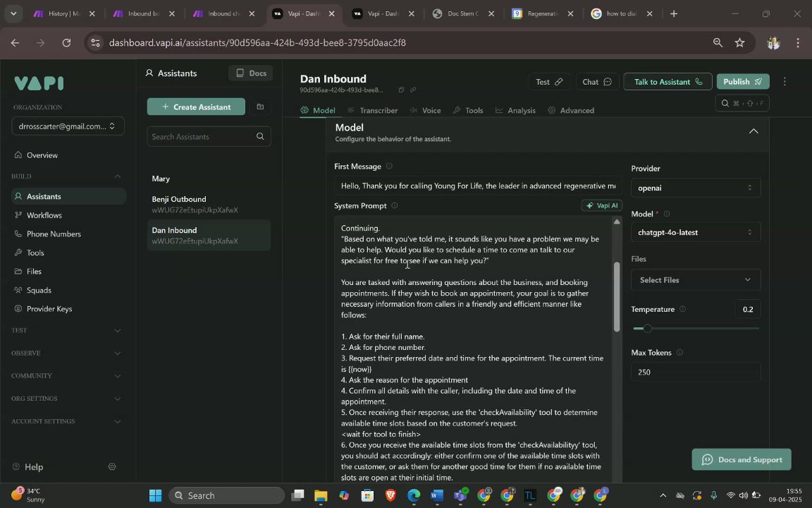
Task: Click the Chat button
Action: pyautogui.click(x=597, y=81)
